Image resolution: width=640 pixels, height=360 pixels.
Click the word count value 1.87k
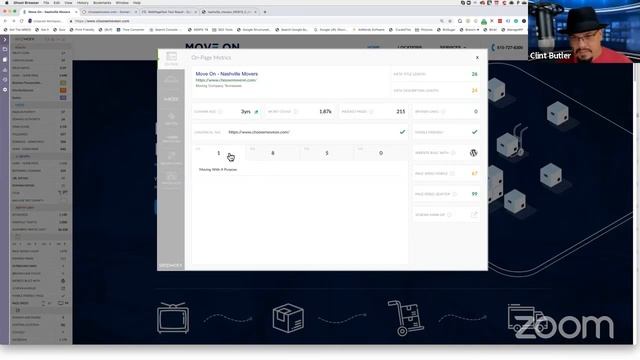pos(325,111)
